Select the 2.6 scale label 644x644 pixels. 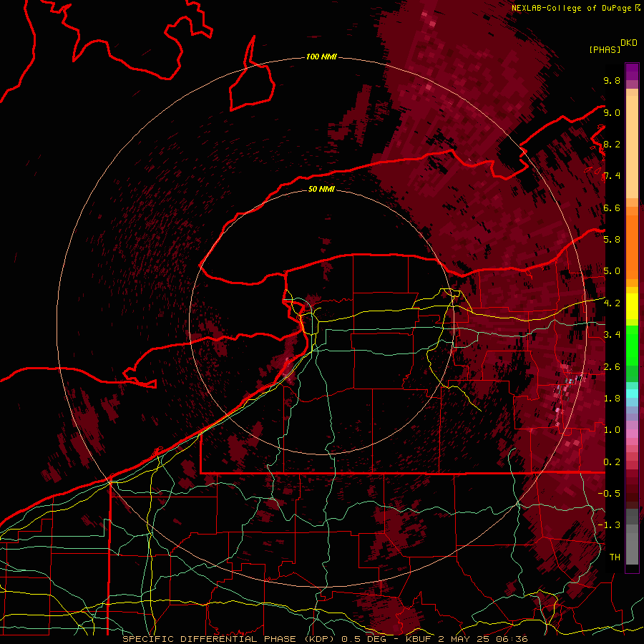click(612, 366)
